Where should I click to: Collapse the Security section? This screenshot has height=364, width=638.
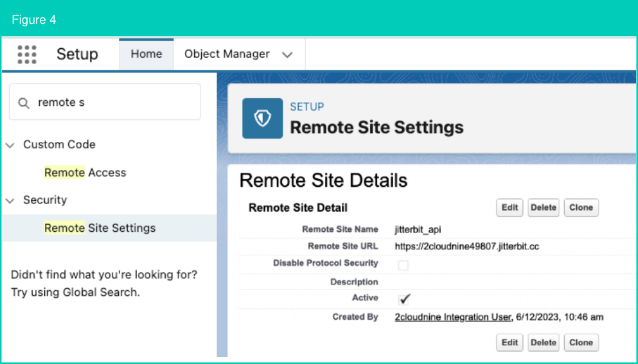click(x=10, y=200)
